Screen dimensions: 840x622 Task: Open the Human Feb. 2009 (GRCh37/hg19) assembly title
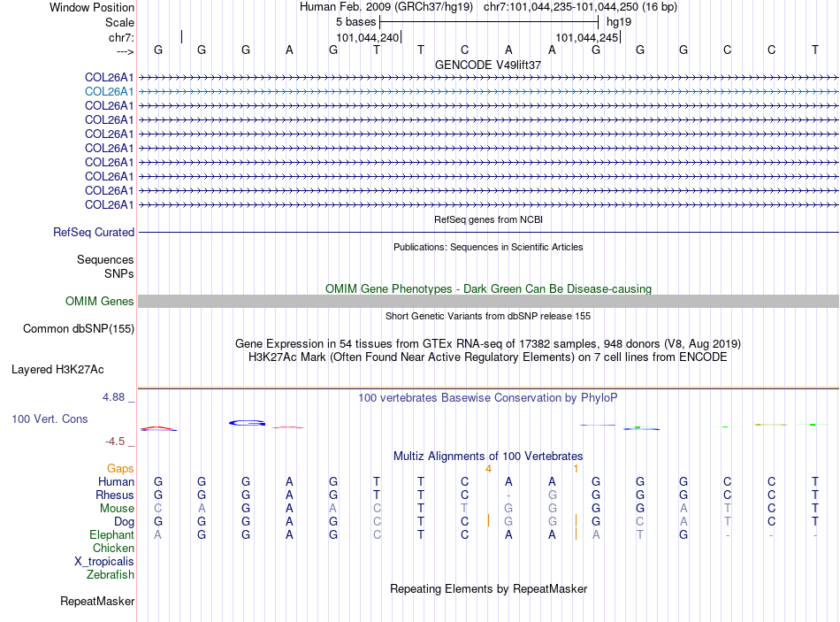(386, 7)
